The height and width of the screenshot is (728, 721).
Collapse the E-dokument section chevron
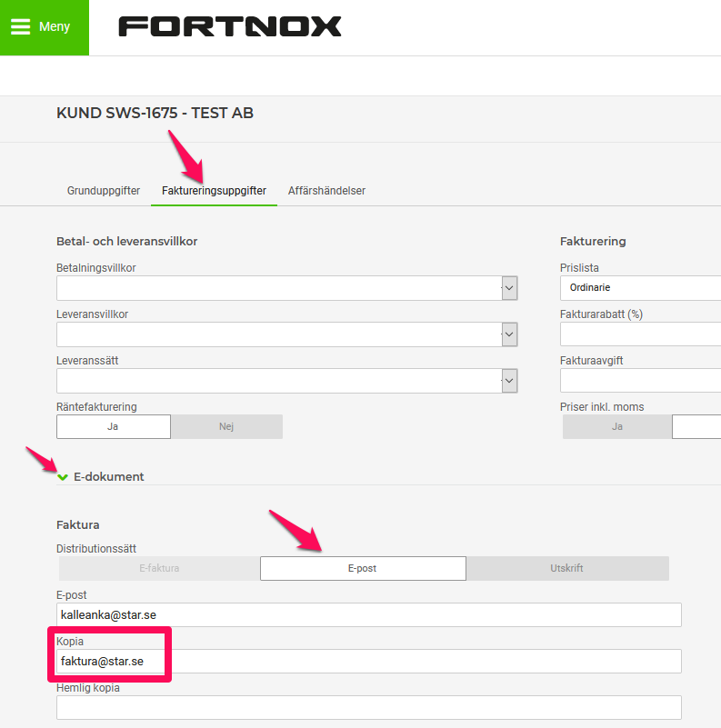[63, 477]
